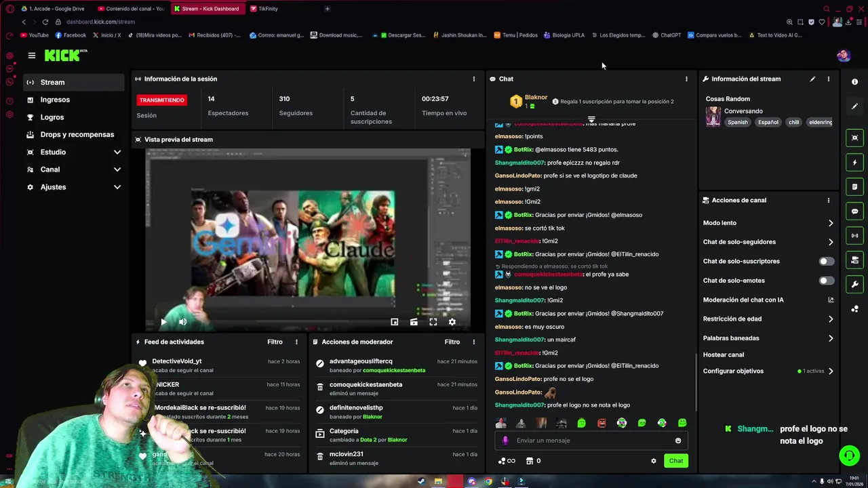Open Moderación del chat con IA external link
The width and height of the screenshot is (868, 488).
pos(831,300)
